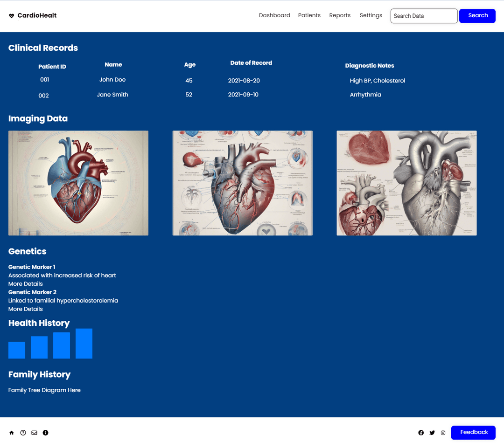Select the info icon in the footer
This screenshot has height=448, width=504.
45,433
